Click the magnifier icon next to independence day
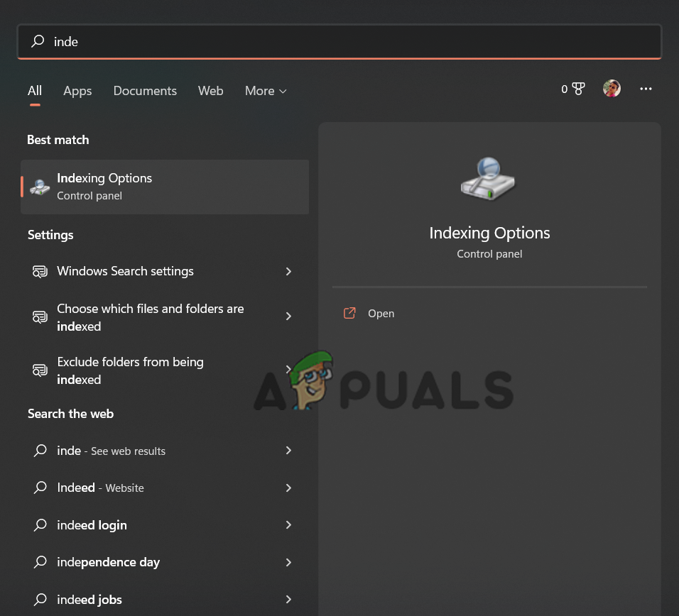Image resolution: width=679 pixels, height=616 pixels. pyautogui.click(x=40, y=562)
